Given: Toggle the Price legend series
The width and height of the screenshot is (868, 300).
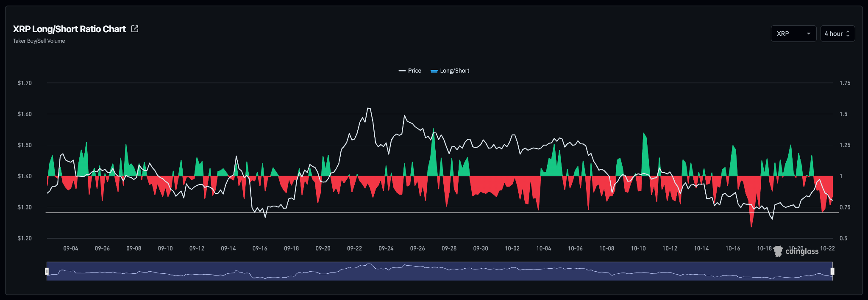Looking at the screenshot, I should click(x=410, y=71).
